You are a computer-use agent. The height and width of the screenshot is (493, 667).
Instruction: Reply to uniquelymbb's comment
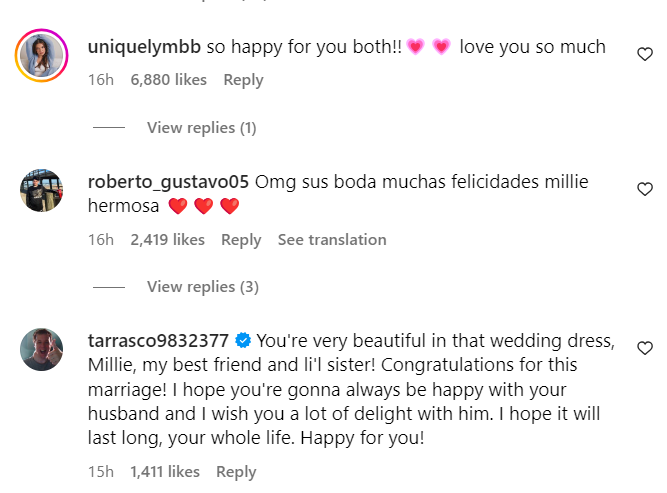pyautogui.click(x=243, y=80)
